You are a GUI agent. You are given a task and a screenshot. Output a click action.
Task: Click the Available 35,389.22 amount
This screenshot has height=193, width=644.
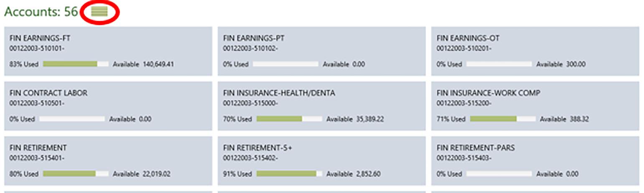pos(355,119)
